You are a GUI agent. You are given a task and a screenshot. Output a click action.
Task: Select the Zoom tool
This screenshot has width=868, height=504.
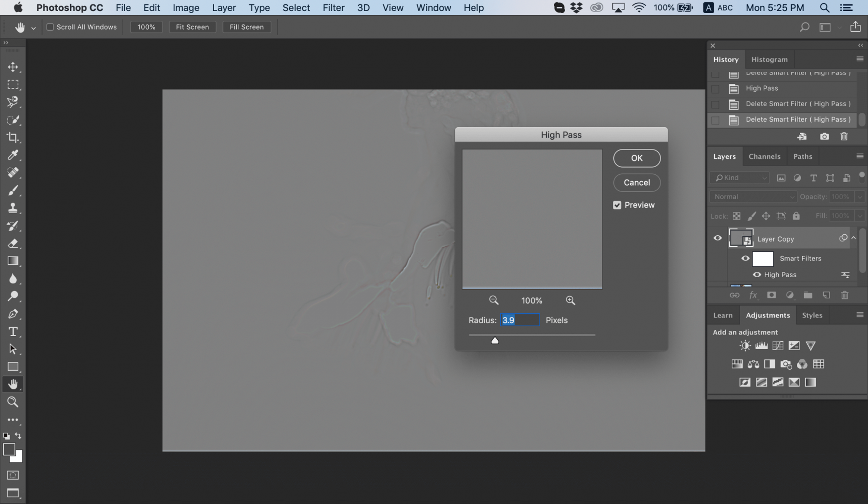13,402
